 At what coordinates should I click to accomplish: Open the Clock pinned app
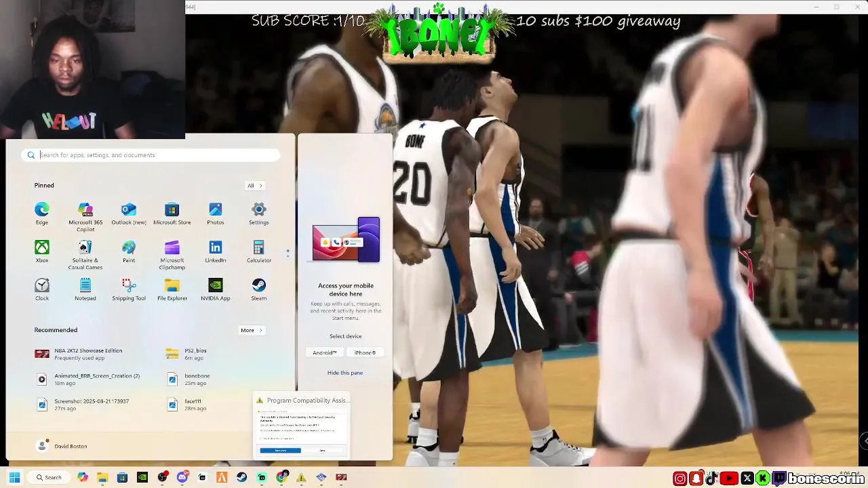click(x=42, y=289)
